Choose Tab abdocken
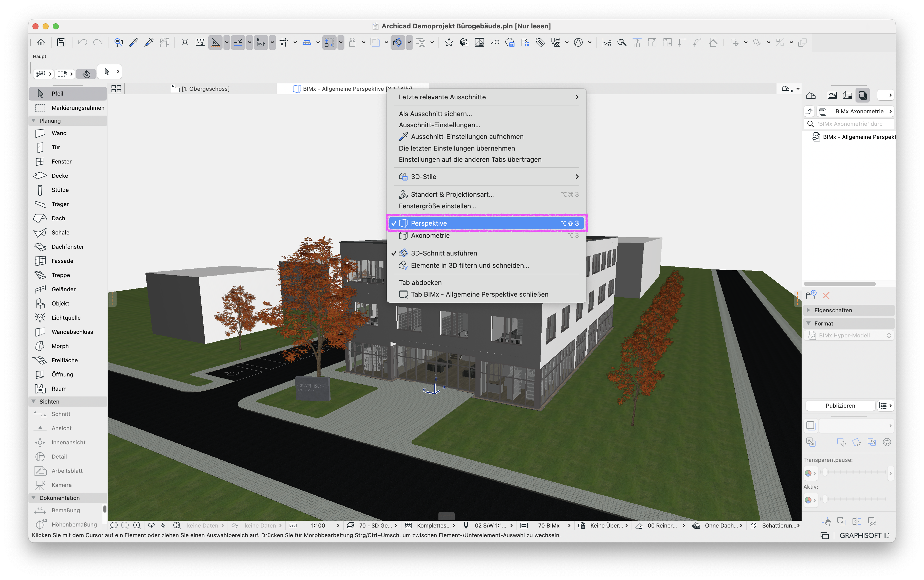This screenshot has width=924, height=580. tap(486, 283)
